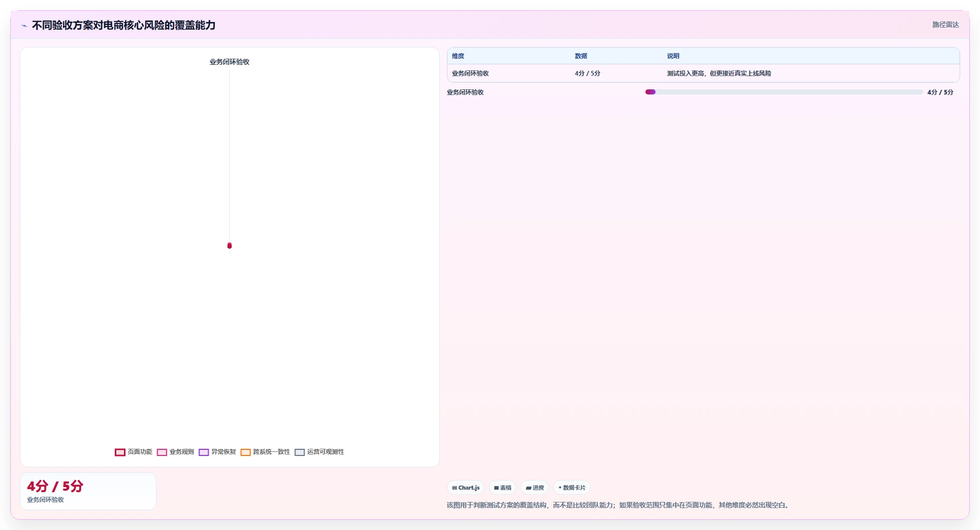Click the Chart.js tag chip
This screenshot has width=980, height=530.
point(466,488)
